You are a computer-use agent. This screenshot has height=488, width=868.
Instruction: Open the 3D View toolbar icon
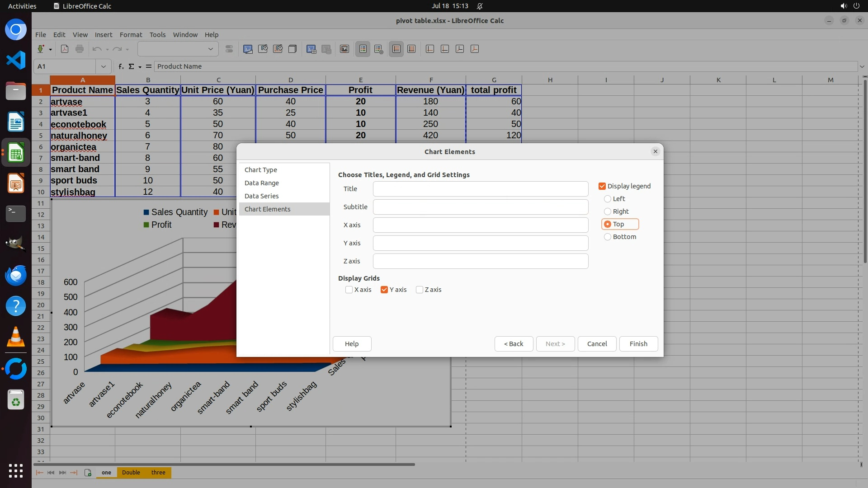(x=292, y=49)
